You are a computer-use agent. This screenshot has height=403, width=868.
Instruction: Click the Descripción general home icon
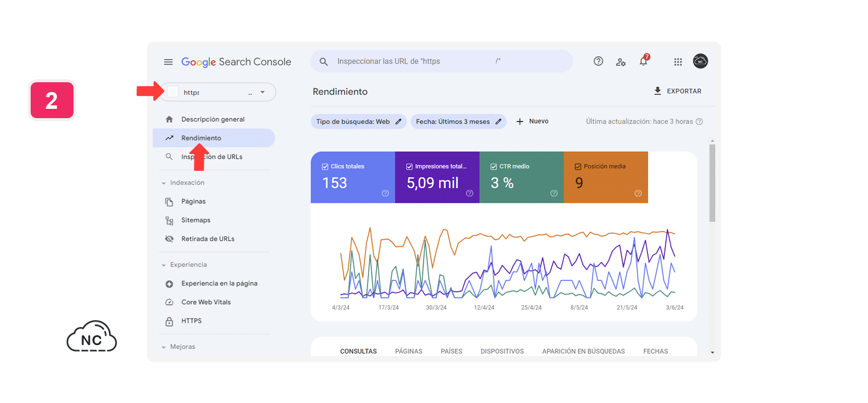tap(169, 119)
